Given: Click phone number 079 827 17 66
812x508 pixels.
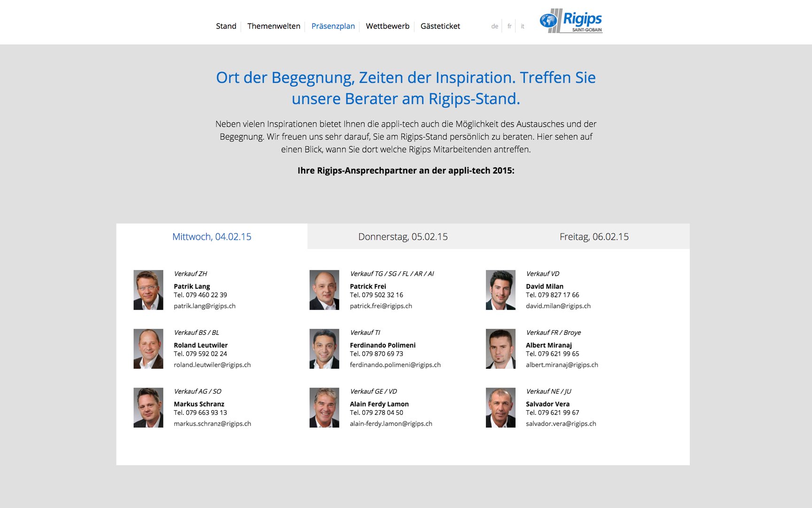Looking at the screenshot, I should click(x=559, y=295).
